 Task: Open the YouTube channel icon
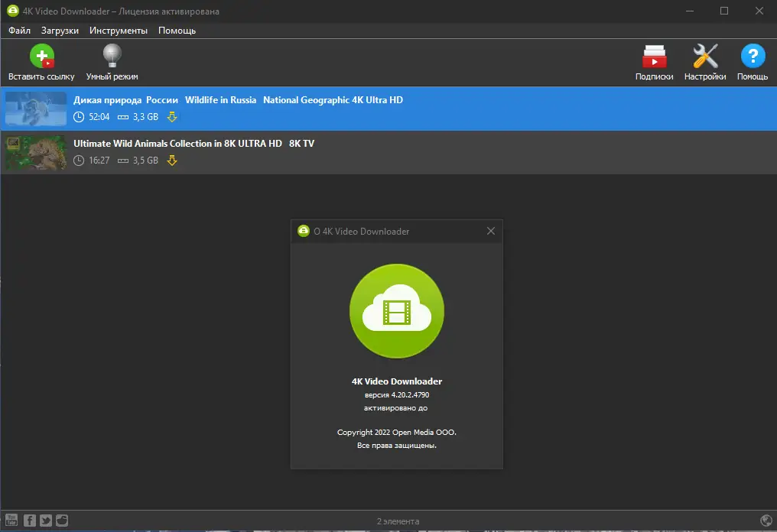pos(11,521)
